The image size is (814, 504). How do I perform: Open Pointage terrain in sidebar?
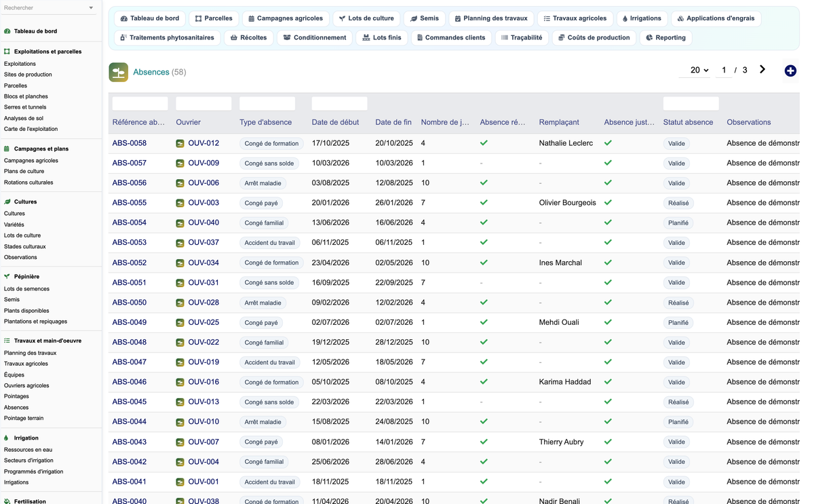click(24, 419)
